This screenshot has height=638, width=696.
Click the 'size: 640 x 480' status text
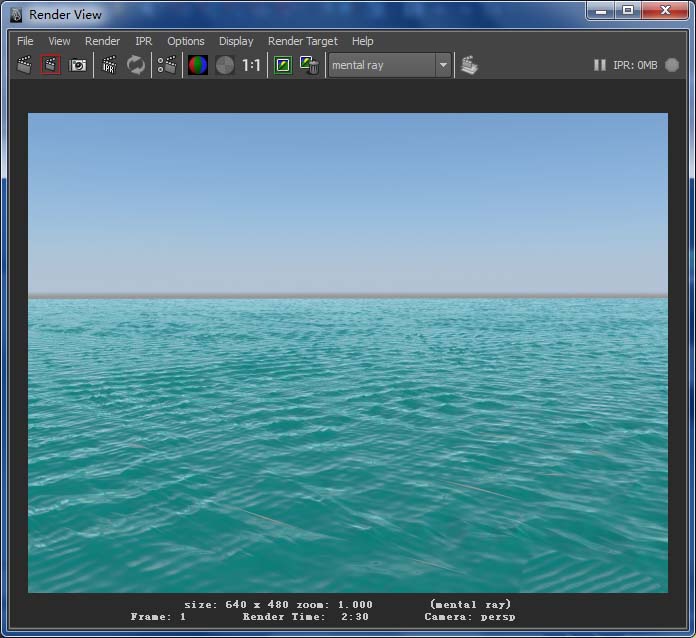coord(236,605)
